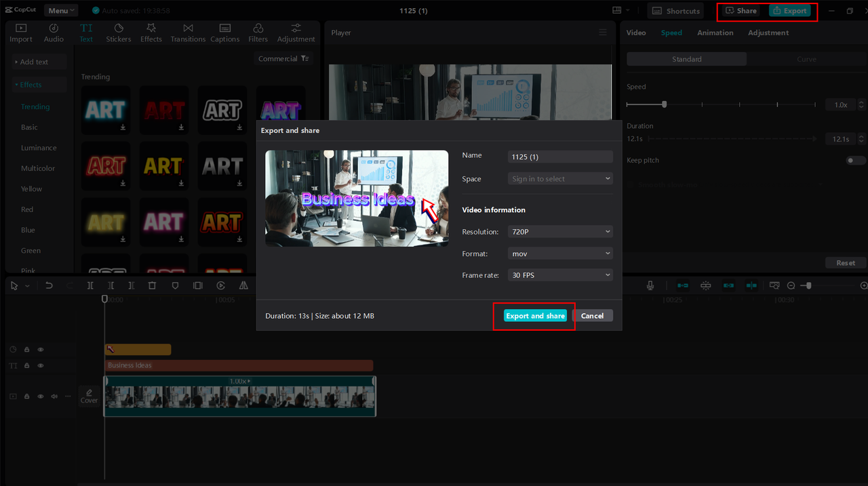Screen dimensions: 868x486
Task: Click the Reset button in Speed panel
Action: point(846,263)
